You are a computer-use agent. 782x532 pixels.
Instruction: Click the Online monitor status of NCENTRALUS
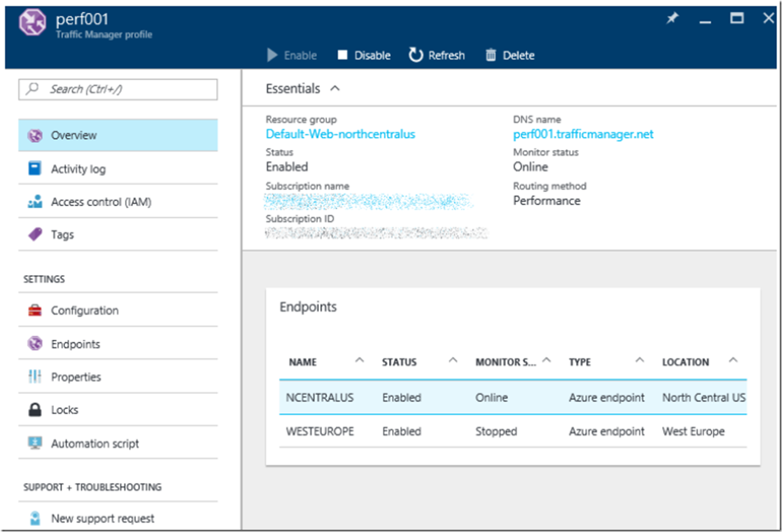(491, 397)
